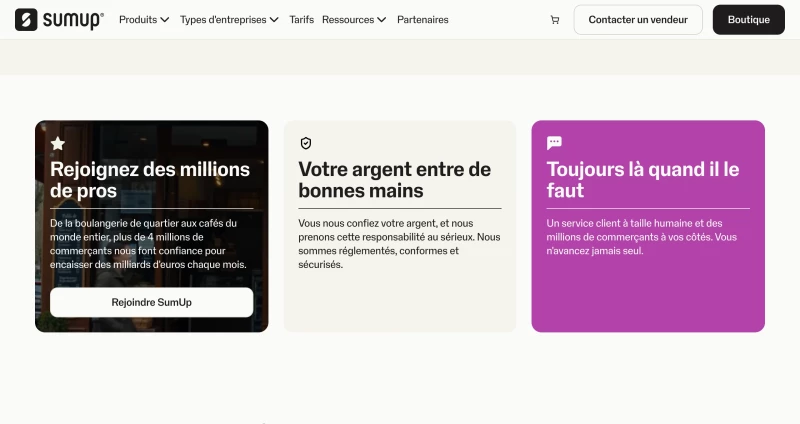Expand the Ressources dropdown chevron

pyautogui.click(x=382, y=20)
